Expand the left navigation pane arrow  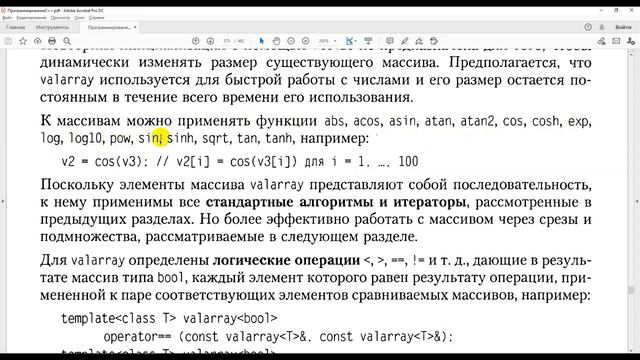[x=2, y=201]
